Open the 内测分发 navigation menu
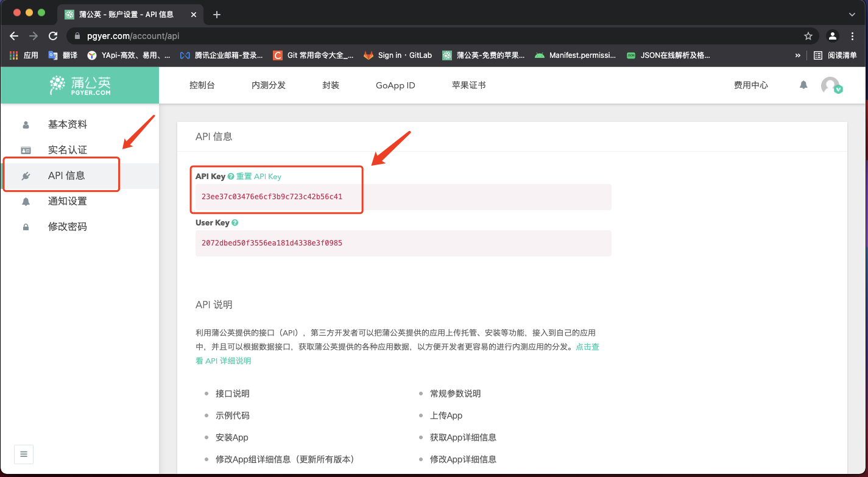Screen dimensions: 868x477 click(x=269, y=85)
